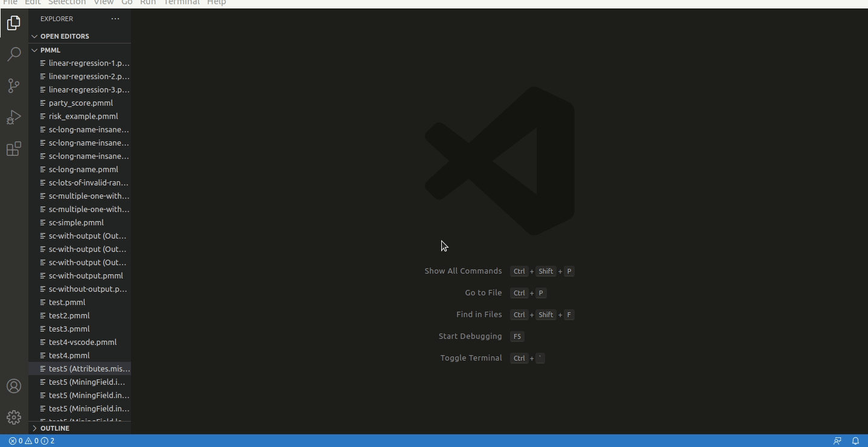Viewport: 868px width, 447px height.
Task: Open Explorer's more actions ellipsis
Action: (x=115, y=19)
